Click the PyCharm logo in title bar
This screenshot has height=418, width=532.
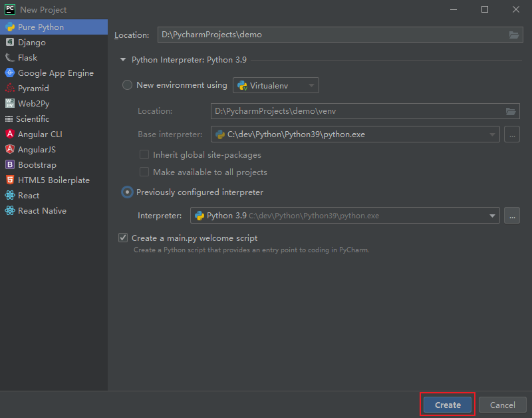tap(10, 9)
